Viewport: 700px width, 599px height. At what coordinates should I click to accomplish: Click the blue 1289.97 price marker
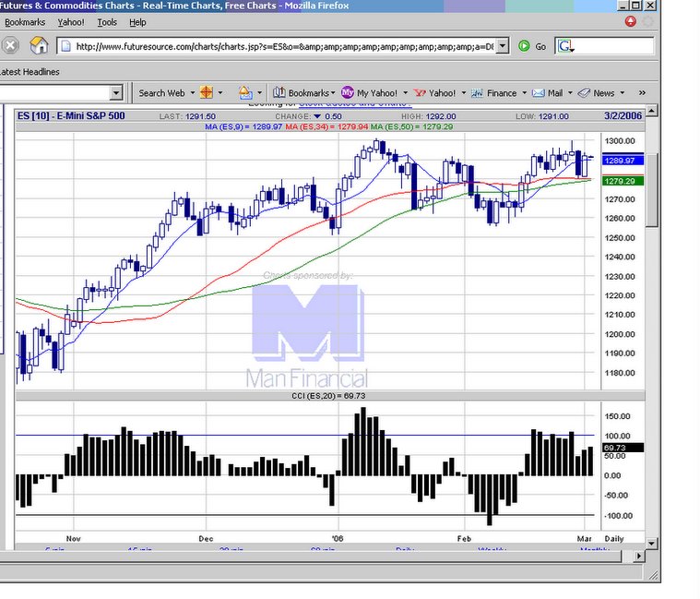(623, 161)
